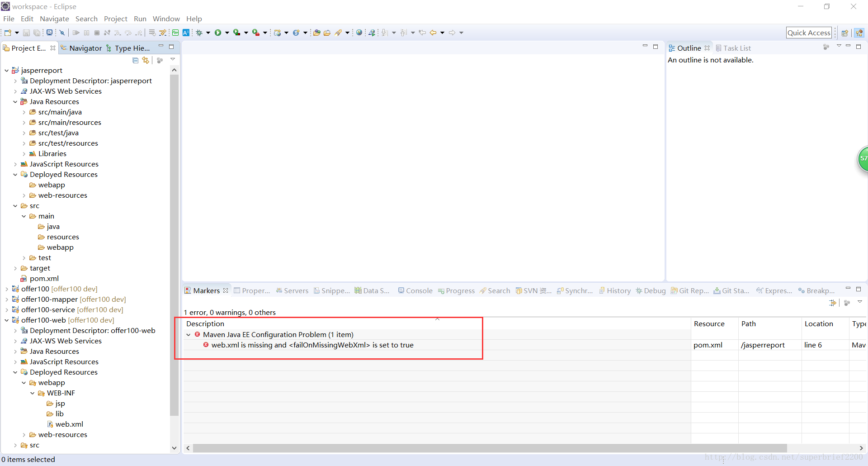Close the Markers view tab
Screen dimensions: 868x466
tap(226, 290)
